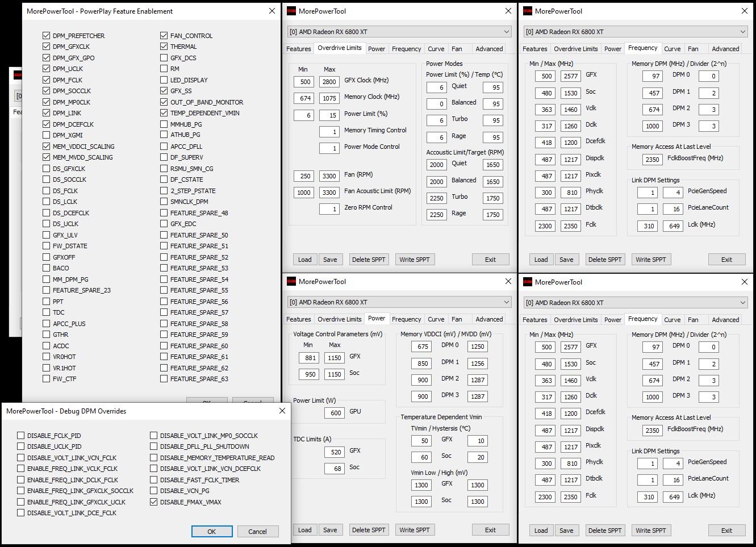756x547 pixels.
Task: Click the MorePowerTool logo icon in the top-middle Overdrive Limits window title bar
Action: (291, 11)
